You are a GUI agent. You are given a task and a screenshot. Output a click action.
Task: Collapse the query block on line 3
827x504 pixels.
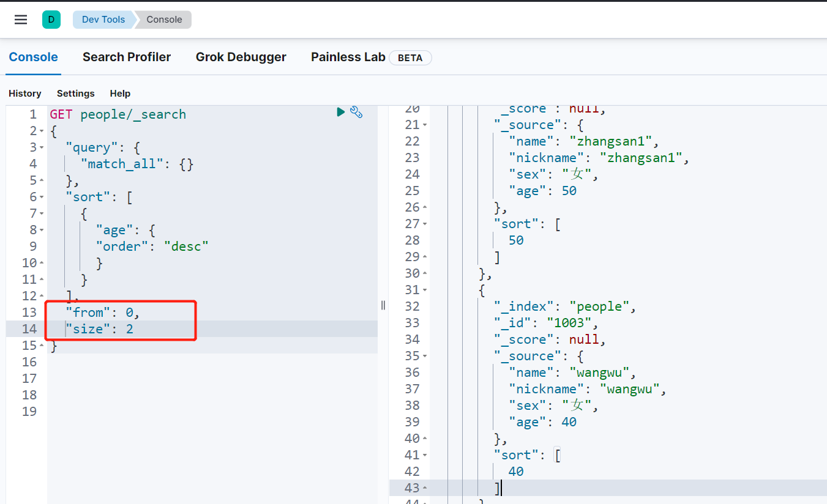click(42, 148)
